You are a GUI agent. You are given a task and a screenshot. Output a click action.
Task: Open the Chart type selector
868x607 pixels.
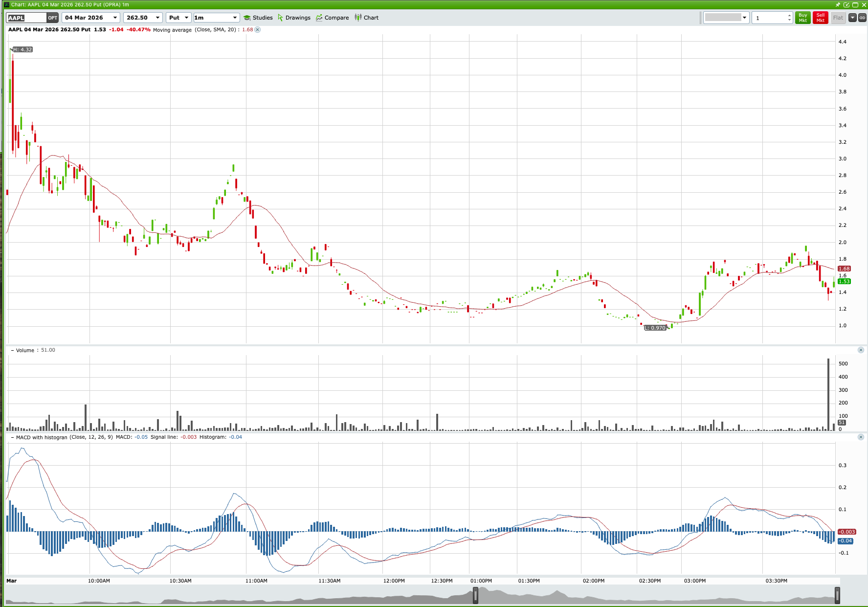366,18
